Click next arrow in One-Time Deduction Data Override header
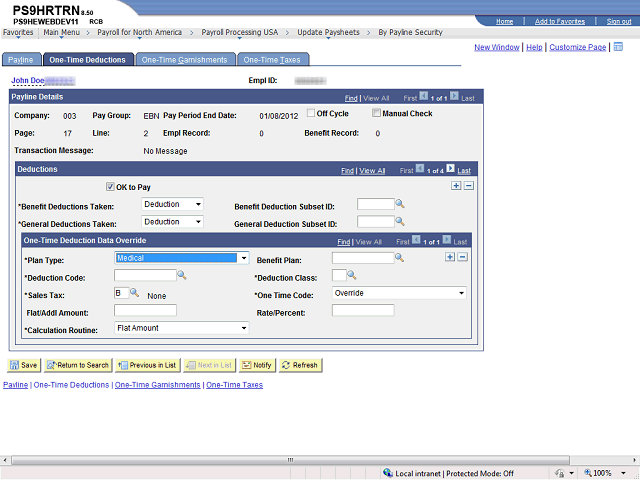 pos(447,240)
